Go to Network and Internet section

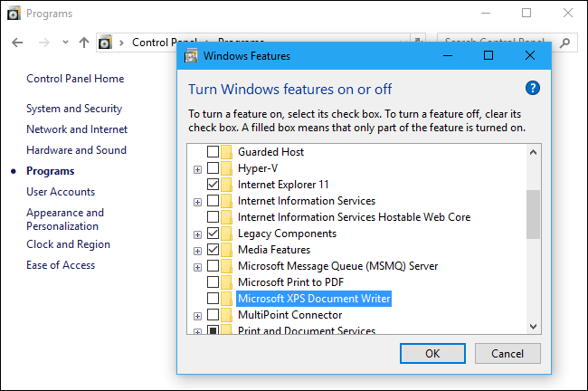pos(77,129)
